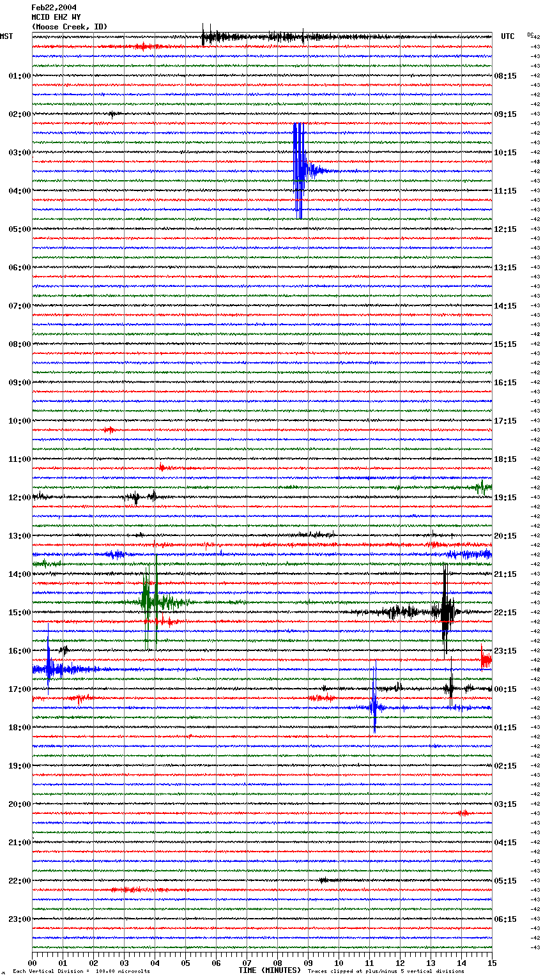This screenshot has height=980, width=543.
Task: Click the 17:15 UTC time label
Action: [505, 421]
